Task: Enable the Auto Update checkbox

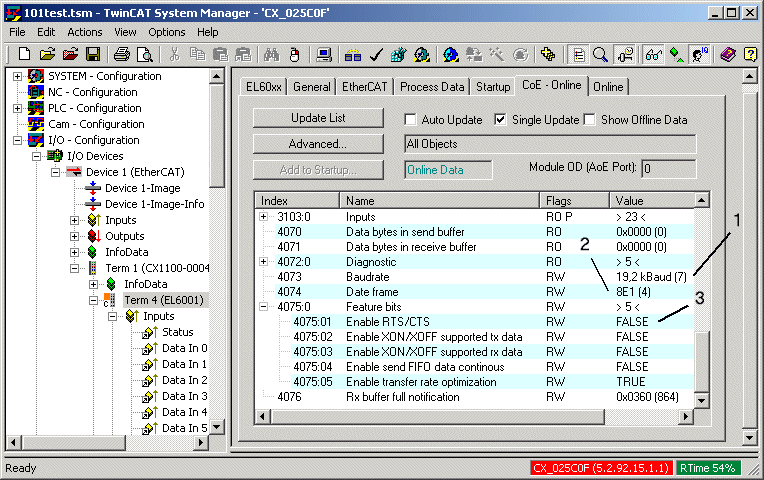Action: pyautogui.click(x=410, y=119)
